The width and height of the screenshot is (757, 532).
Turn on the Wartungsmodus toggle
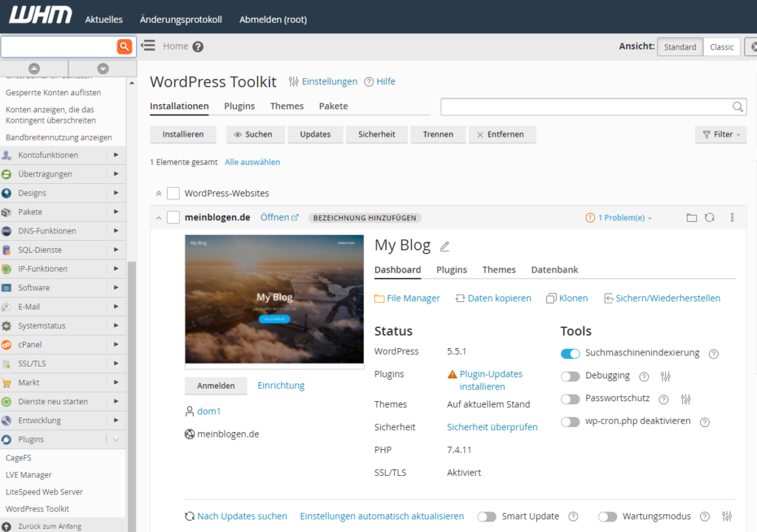[608, 516]
